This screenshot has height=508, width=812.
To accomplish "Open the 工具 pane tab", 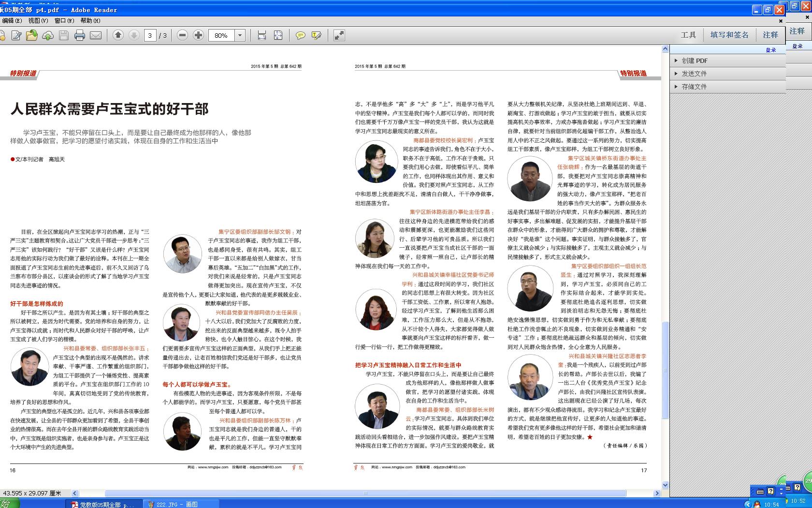I will [688, 35].
